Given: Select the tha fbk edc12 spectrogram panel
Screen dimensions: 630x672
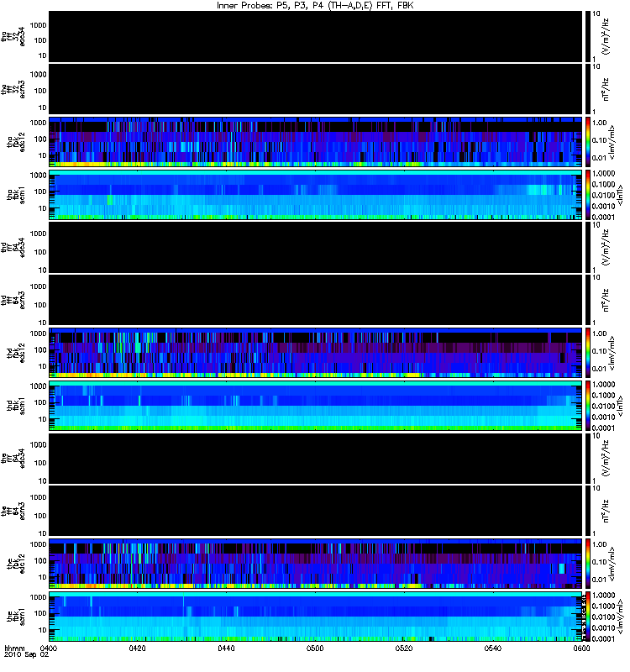Looking at the screenshot, I should (316, 141).
